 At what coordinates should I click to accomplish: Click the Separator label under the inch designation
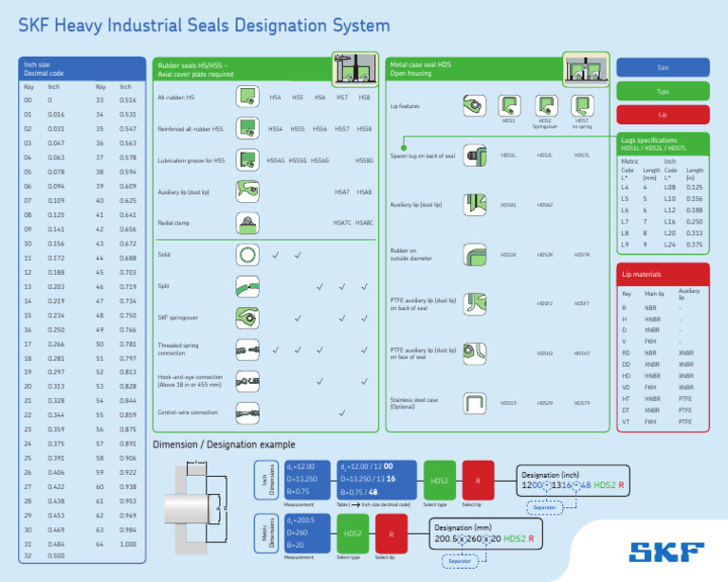545,508
